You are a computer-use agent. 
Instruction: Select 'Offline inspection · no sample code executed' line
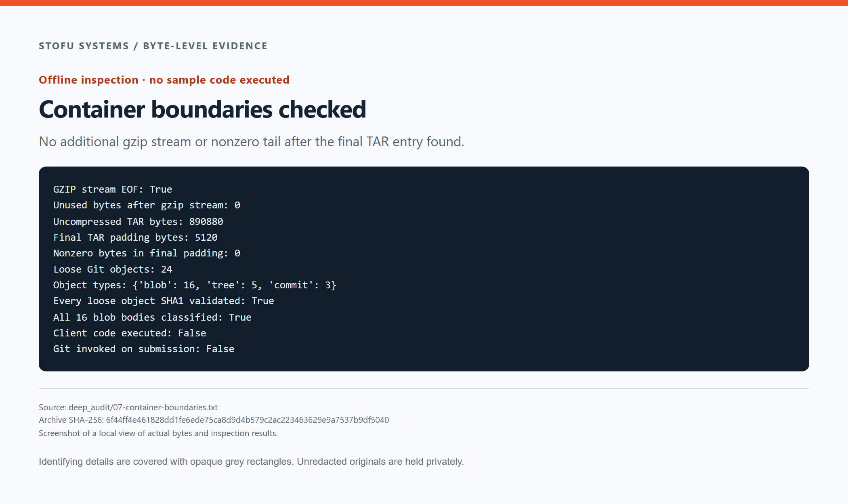coord(164,80)
